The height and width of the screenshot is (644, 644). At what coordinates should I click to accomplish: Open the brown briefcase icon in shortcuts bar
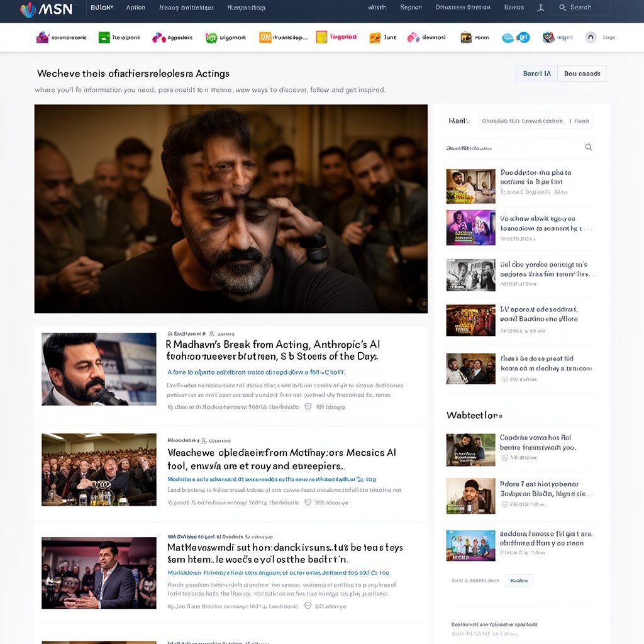coord(465,38)
